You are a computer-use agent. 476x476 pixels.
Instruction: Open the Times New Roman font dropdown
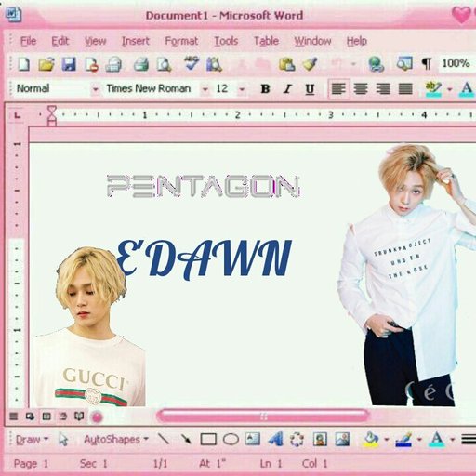[205, 89]
